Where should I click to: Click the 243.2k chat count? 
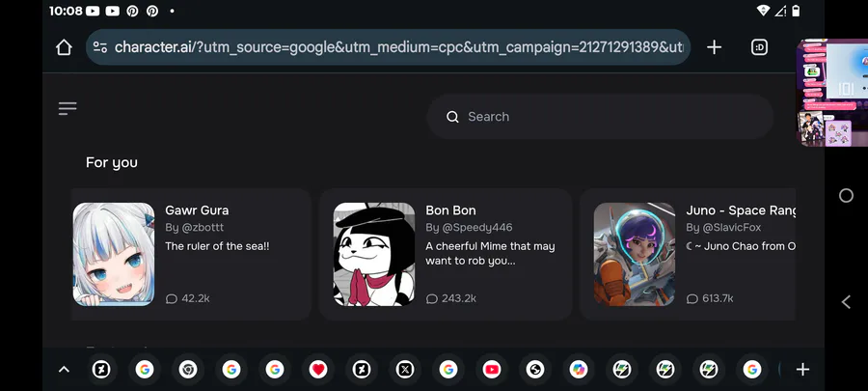click(459, 298)
